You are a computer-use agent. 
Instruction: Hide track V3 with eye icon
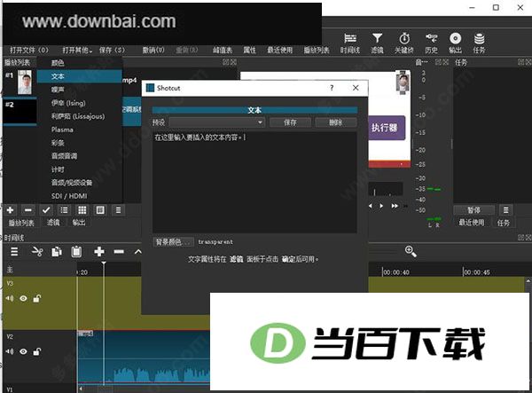point(23,298)
